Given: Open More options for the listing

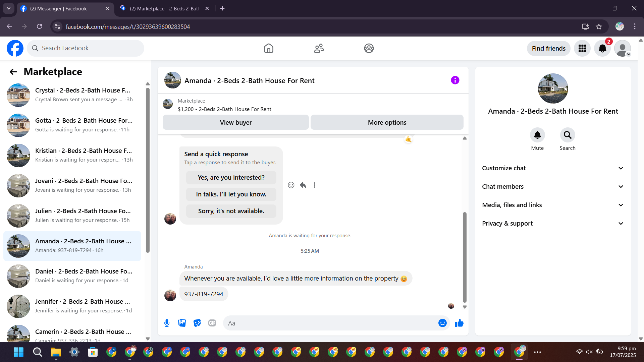Looking at the screenshot, I should tap(387, 122).
